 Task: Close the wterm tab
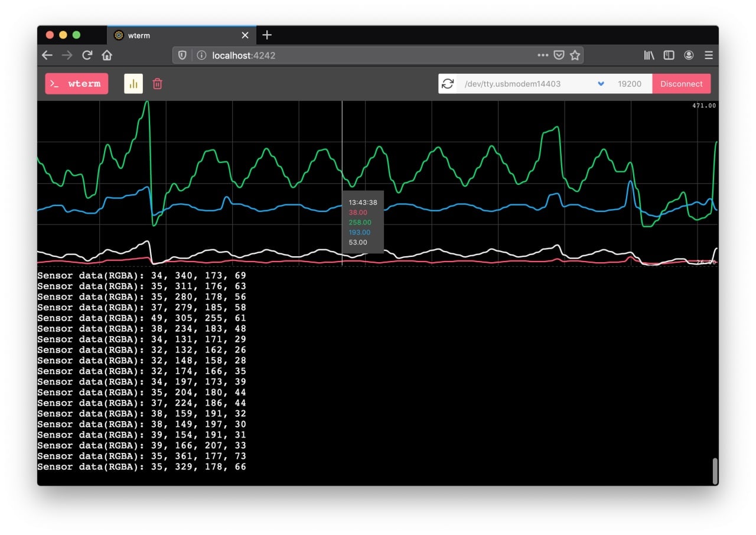coord(245,35)
